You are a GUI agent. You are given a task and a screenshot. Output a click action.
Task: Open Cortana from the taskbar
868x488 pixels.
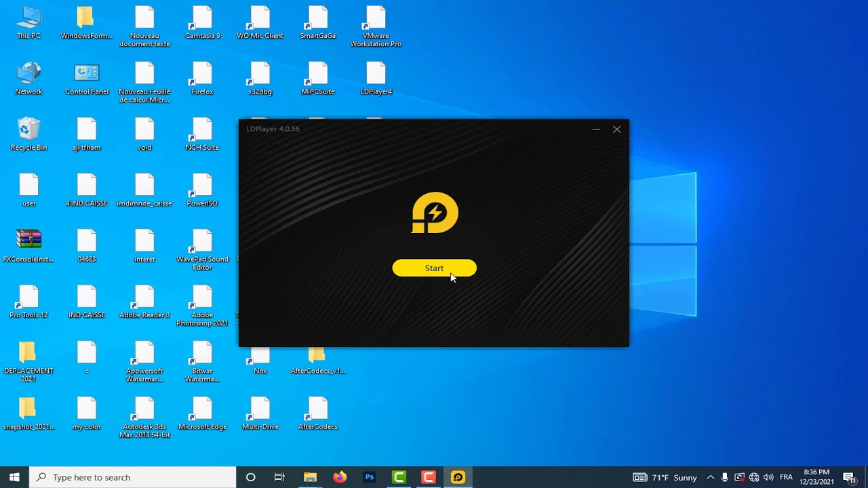(x=250, y=477)
